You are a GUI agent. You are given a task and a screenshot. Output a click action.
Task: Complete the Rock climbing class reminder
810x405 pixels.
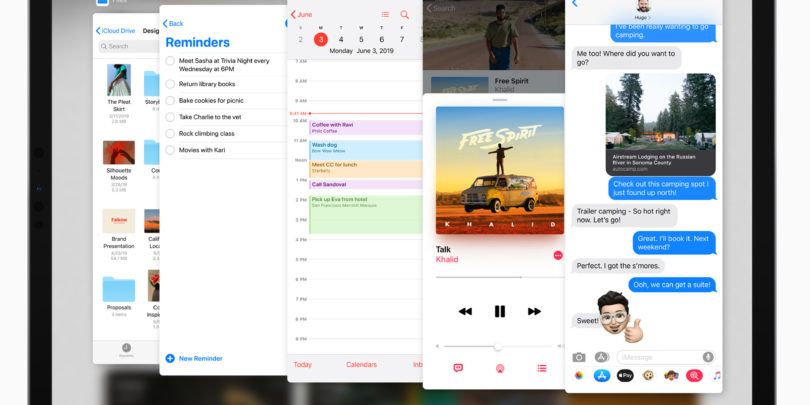click(171, 133)
